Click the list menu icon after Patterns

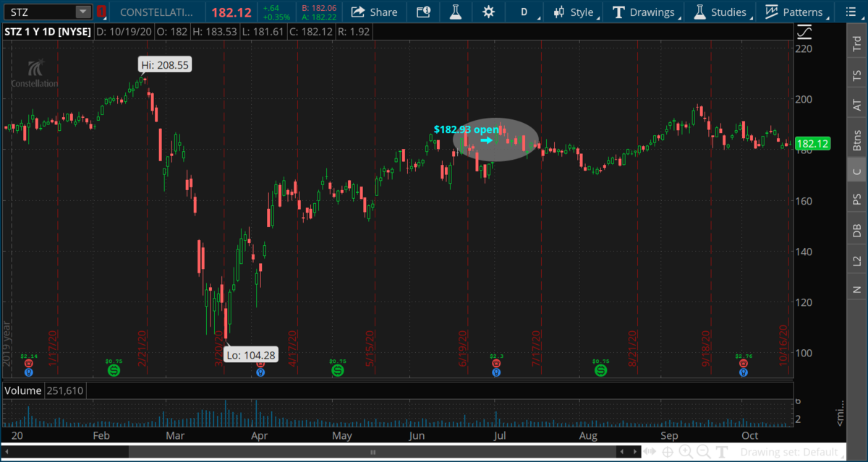[x=843, y=12]
